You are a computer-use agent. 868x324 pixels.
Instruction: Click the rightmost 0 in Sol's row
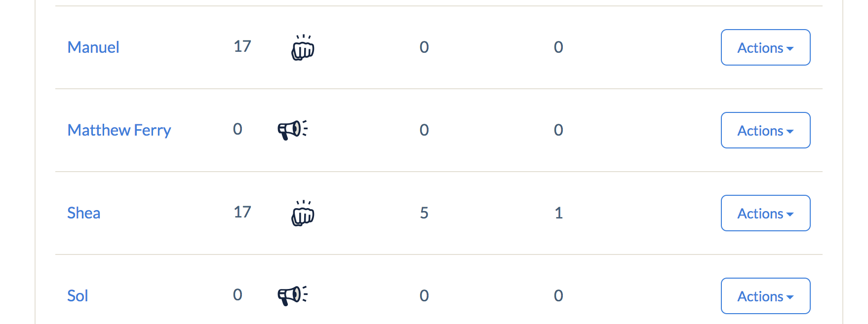[558, 296]
